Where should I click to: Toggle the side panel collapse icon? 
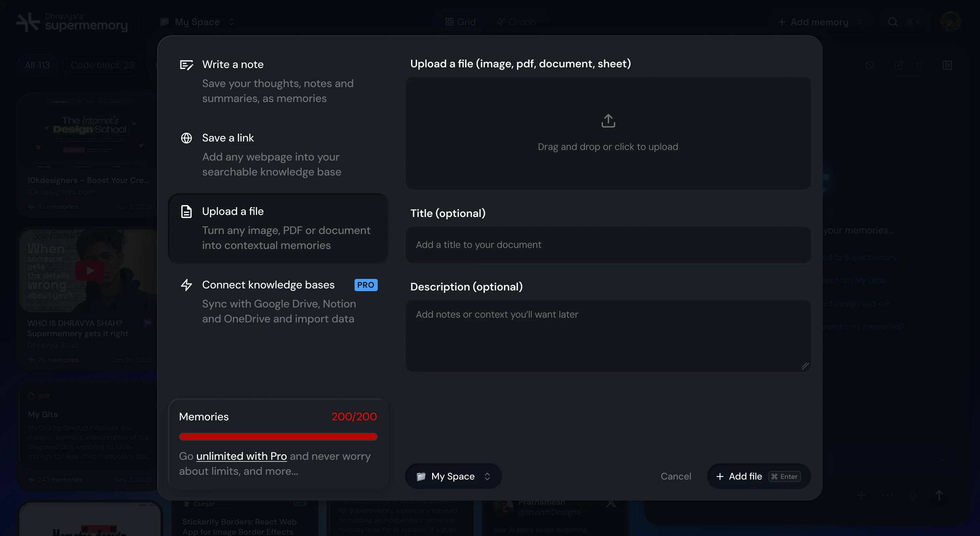click(948, 65)
